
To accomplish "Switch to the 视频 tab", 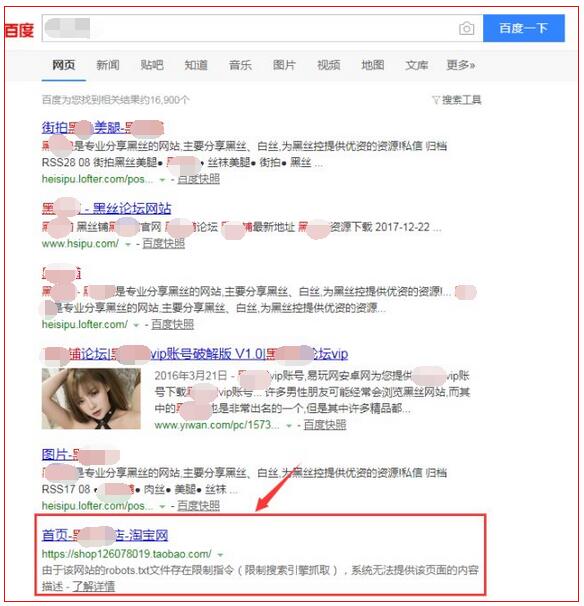I will (329, 65).
